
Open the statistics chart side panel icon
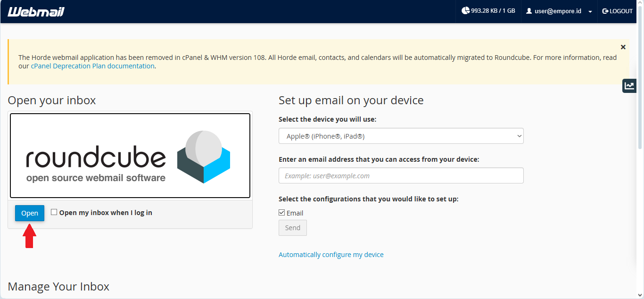click(x=629, y=85)
